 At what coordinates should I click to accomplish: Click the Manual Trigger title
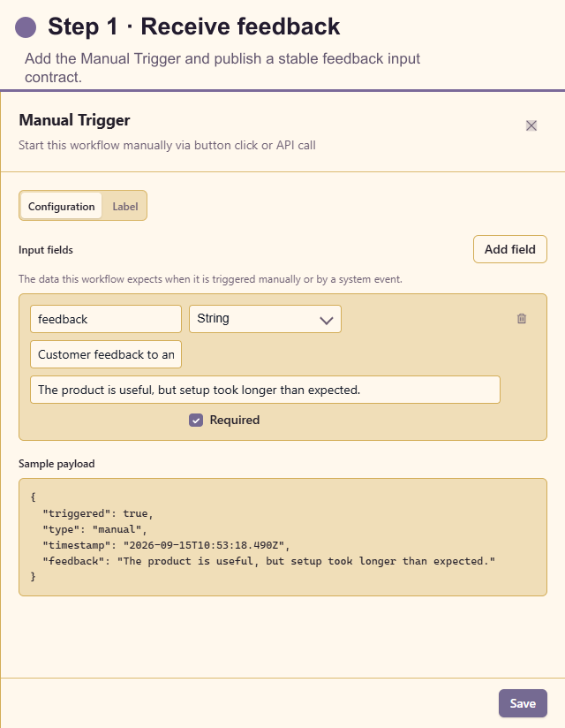click(x=74, y=120)
